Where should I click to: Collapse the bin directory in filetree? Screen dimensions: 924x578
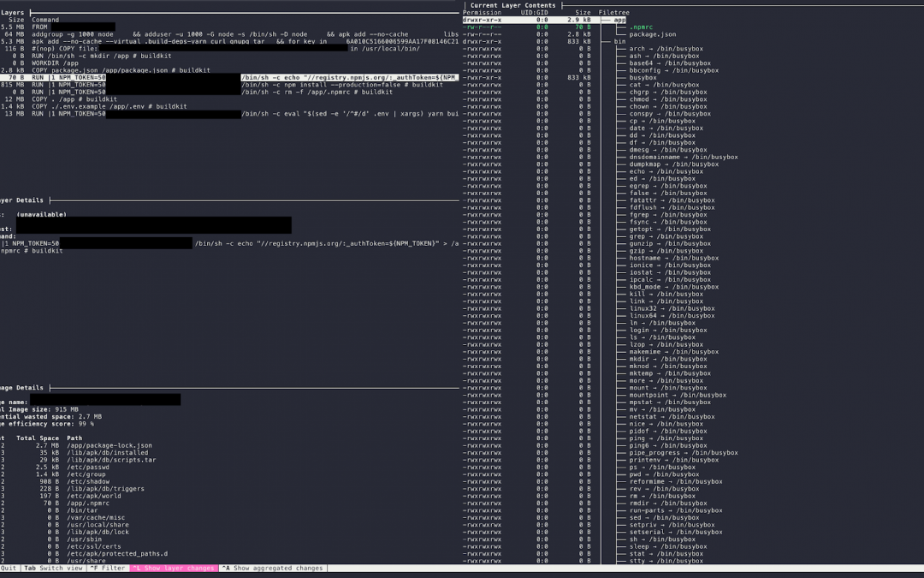(619, 41)
